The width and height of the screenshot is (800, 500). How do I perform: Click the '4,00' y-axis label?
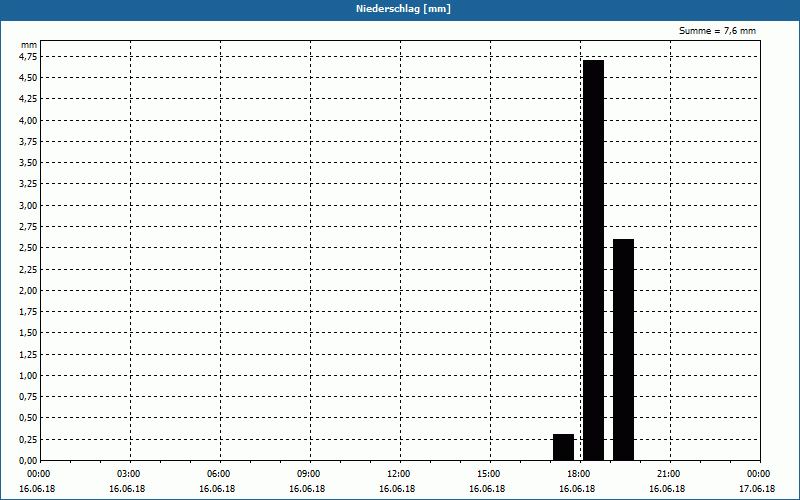[x=28, y=120]
